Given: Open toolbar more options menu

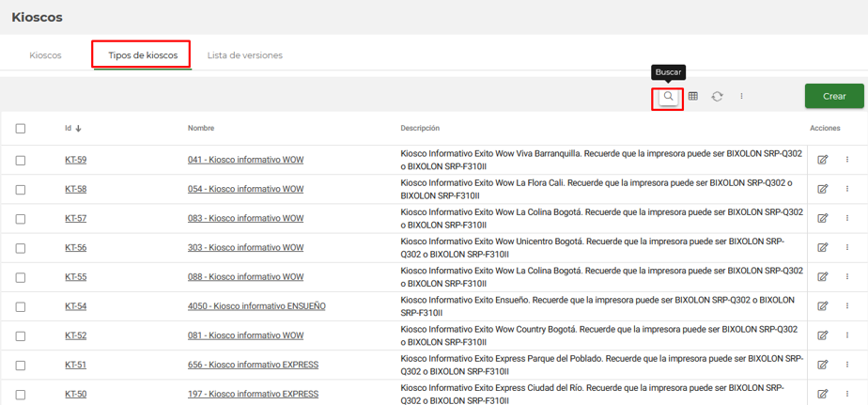Looking at the screenshot, I should (x=741, y=97).
